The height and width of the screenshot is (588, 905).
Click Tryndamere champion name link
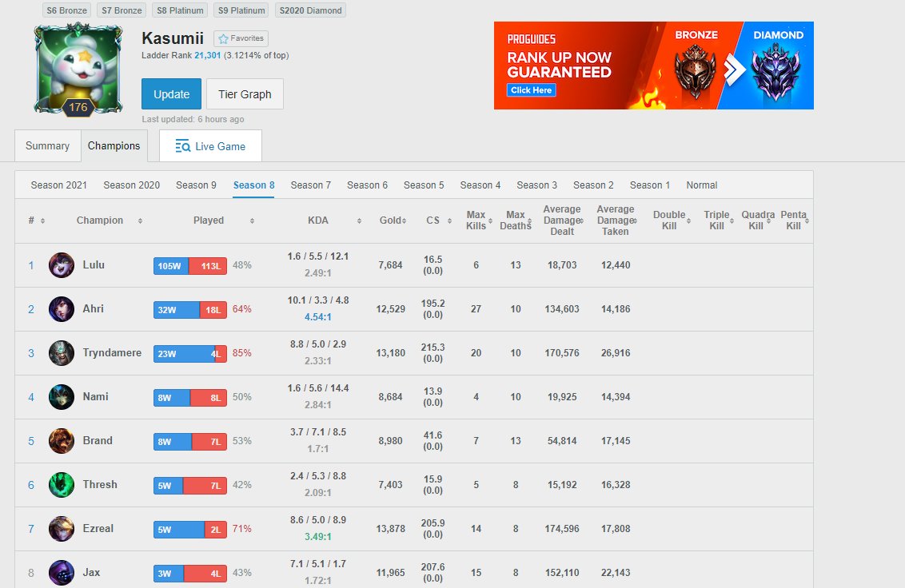112,352
